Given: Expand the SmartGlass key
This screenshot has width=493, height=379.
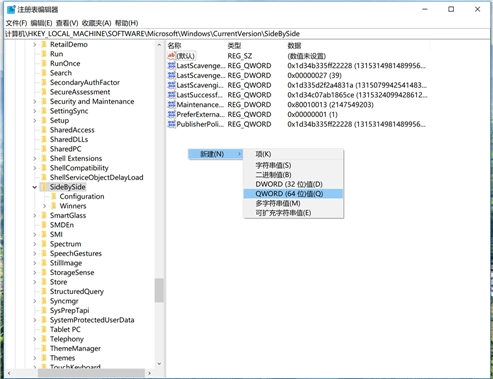Looking at the screenshot, I should pos(35,215).
